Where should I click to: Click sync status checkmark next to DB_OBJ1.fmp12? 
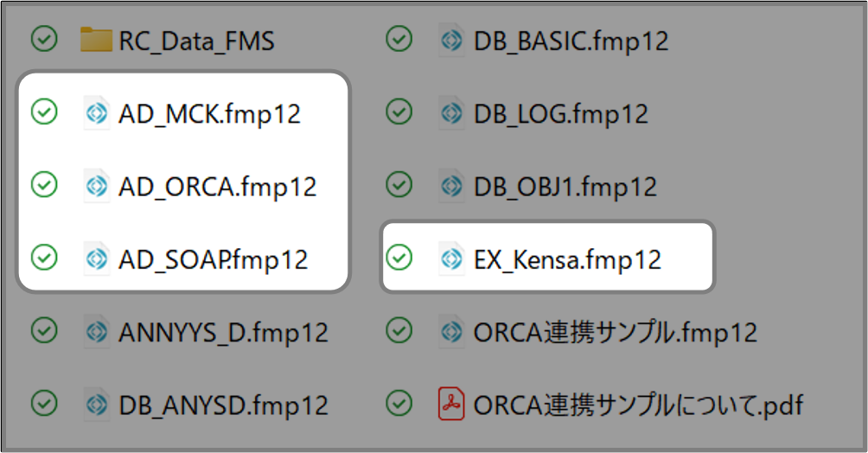[399, 185]
